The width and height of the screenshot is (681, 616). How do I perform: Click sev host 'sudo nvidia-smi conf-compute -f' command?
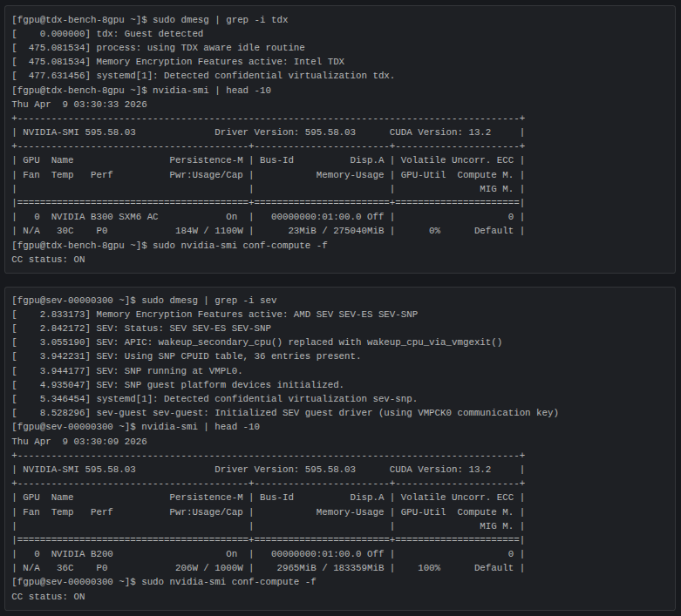(228, 582)
